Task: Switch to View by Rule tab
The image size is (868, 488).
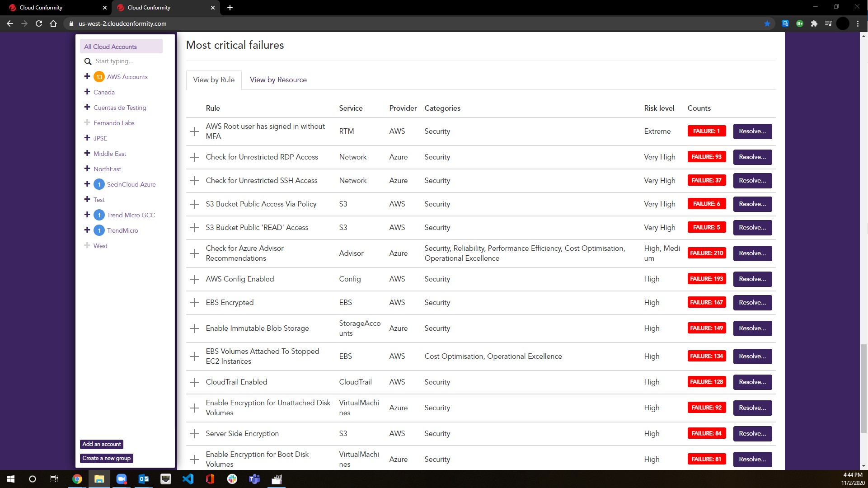Action: (214, 80)
